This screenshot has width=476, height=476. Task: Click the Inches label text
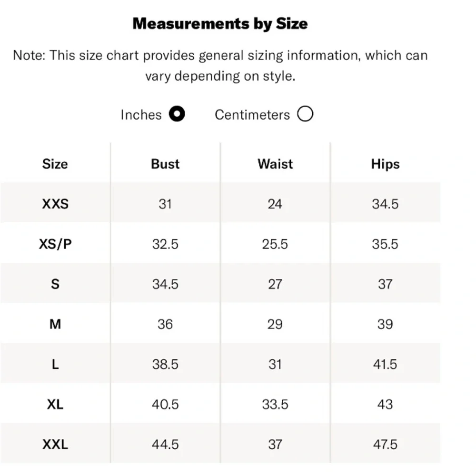pos(141,115)
